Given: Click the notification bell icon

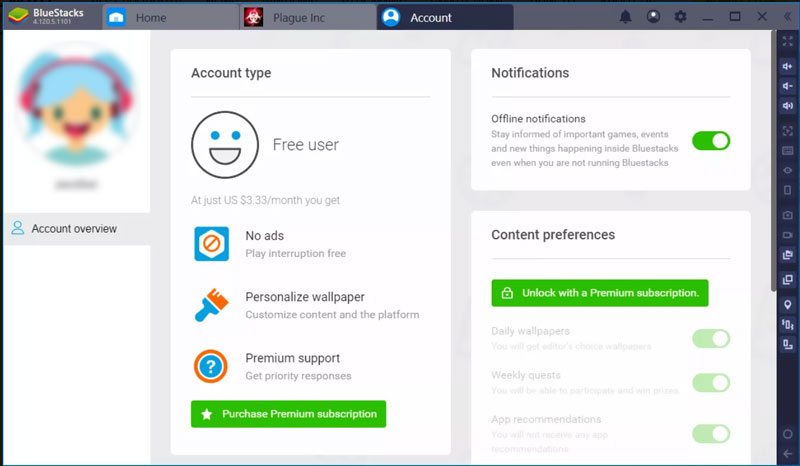Looking at the screenshot, I should click(626, 17).
